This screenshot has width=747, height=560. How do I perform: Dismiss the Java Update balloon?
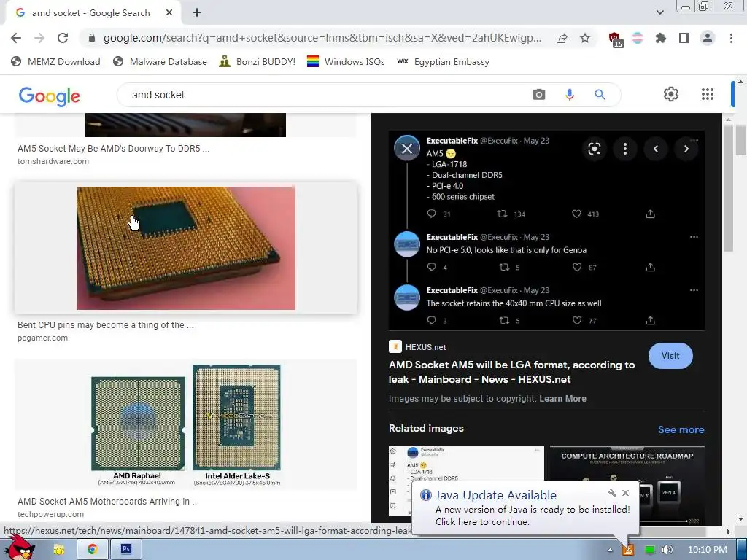(x=625, y=493)
